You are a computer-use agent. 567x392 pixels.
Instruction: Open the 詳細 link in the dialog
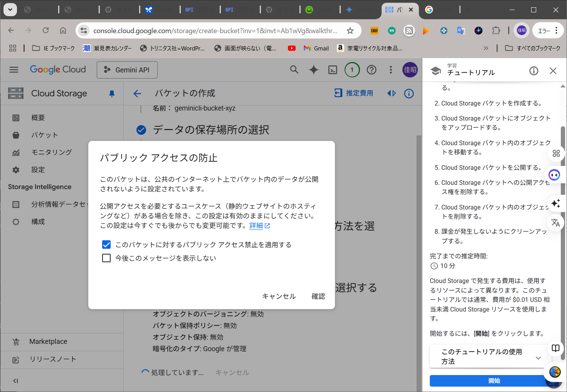256,226
